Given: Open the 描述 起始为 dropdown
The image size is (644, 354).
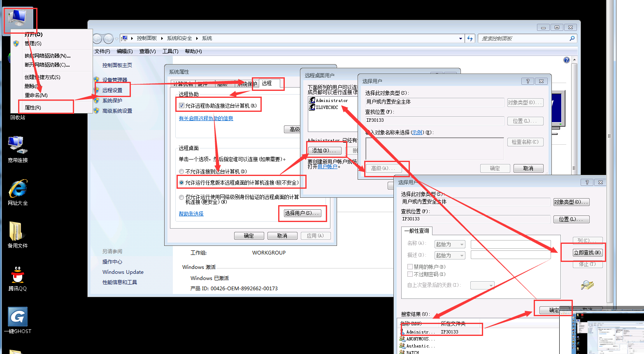Looking at the screenshot, I should tap(450, 255).
